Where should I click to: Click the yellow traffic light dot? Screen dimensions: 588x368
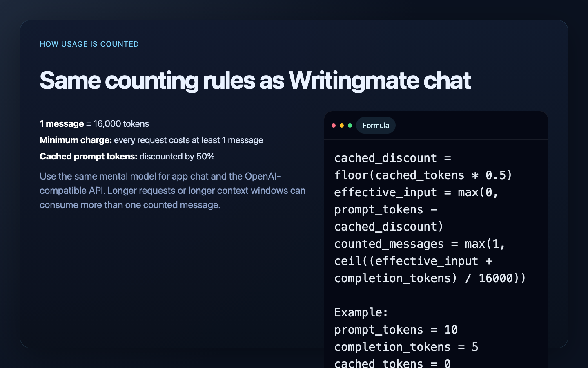click(x=342, y=126)
